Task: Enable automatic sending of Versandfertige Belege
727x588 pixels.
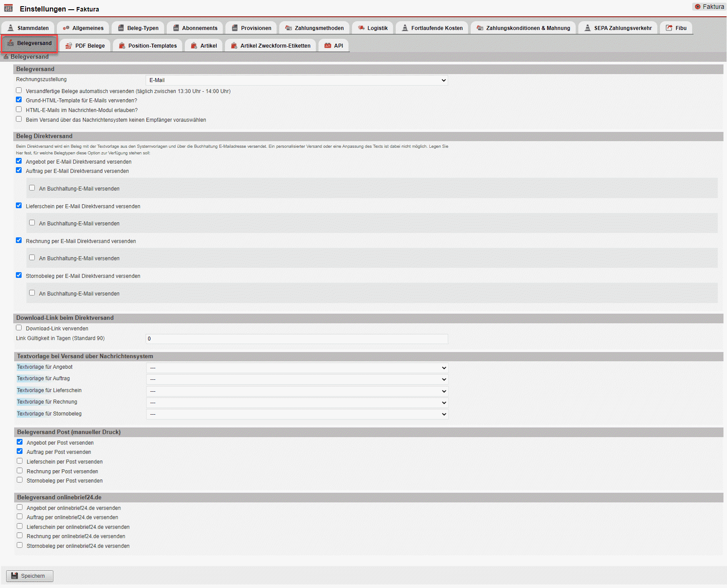Action: point(19,90)
